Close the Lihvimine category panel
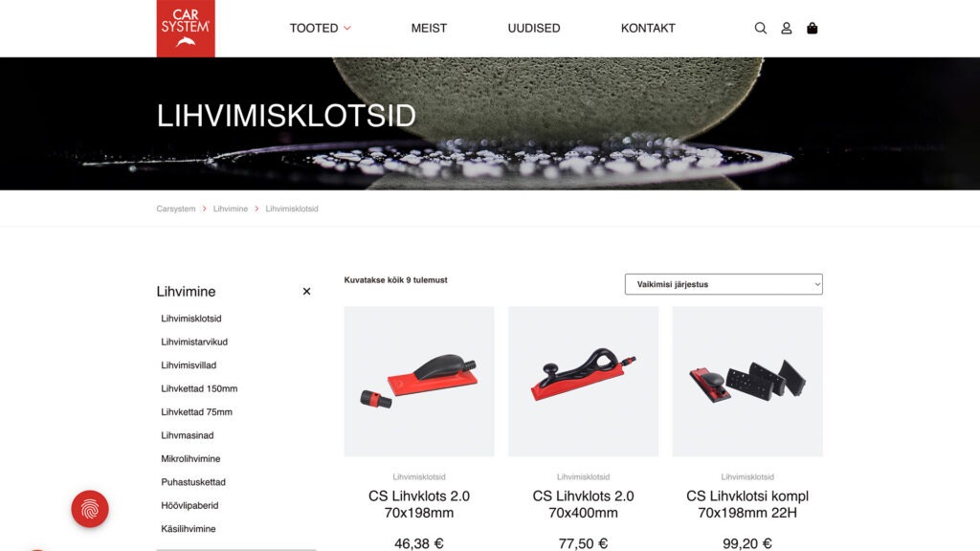The width and height of the screenshot is (980, 551). pos(306,291)
